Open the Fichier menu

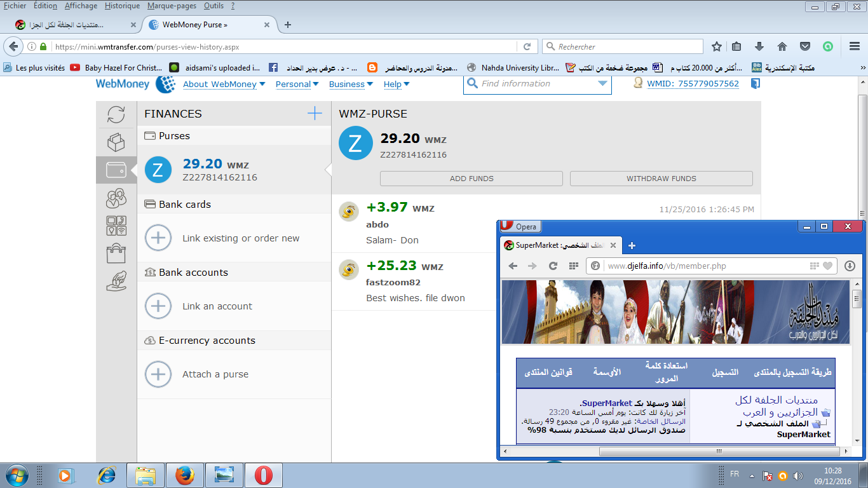[x=15, y=6]
